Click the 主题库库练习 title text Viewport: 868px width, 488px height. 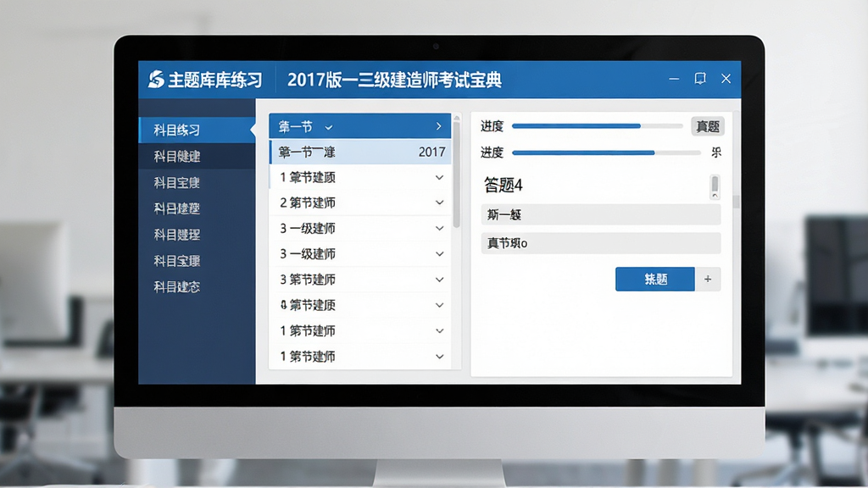[215, 80]
